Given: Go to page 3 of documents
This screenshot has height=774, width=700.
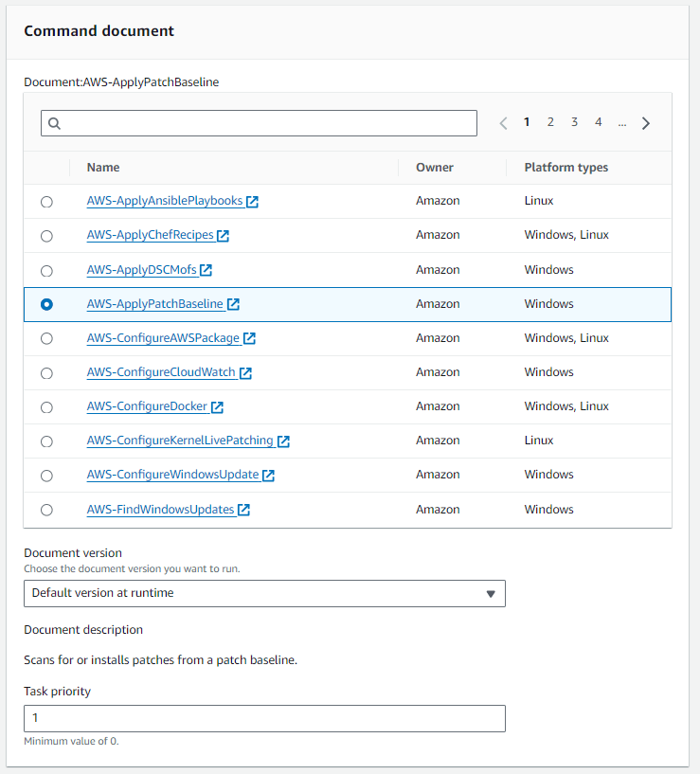Looking at the screenshot, I should click(574, 122).
